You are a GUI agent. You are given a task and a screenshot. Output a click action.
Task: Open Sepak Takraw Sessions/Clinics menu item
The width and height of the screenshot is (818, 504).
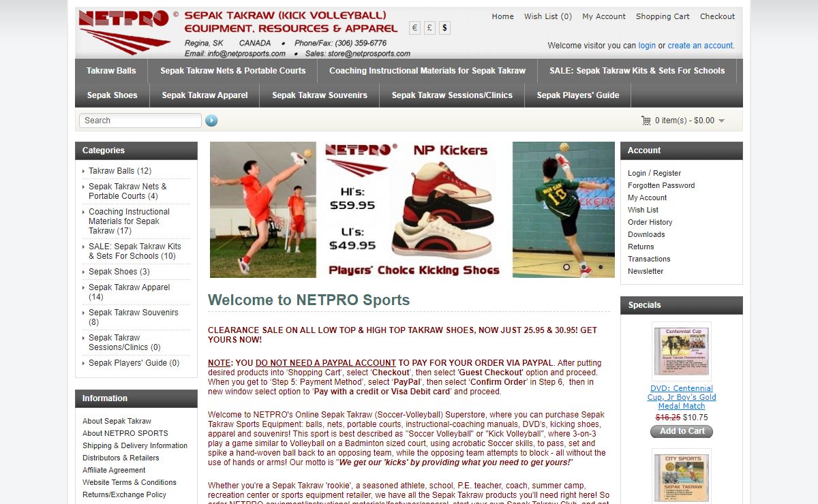(x=452, y=95)
